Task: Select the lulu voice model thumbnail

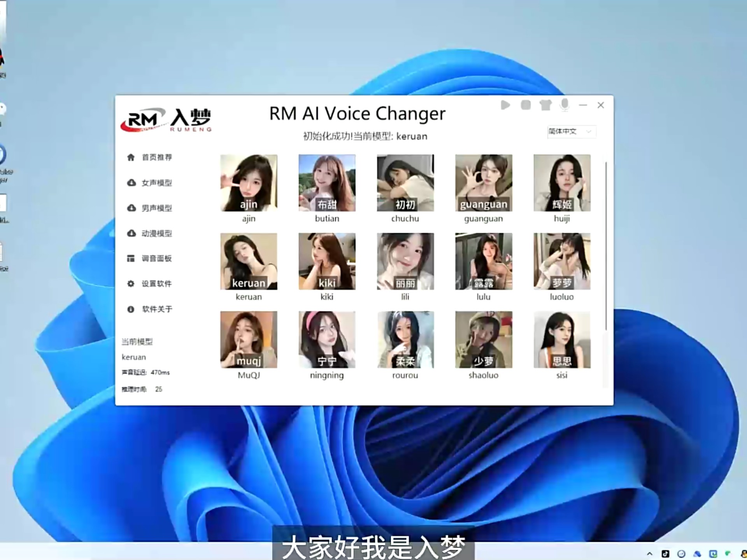Action: (x=484, y=261)
